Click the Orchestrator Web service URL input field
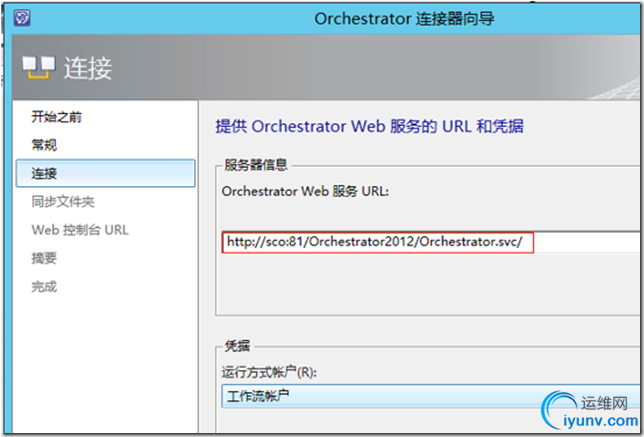 (x=432, y=242)
